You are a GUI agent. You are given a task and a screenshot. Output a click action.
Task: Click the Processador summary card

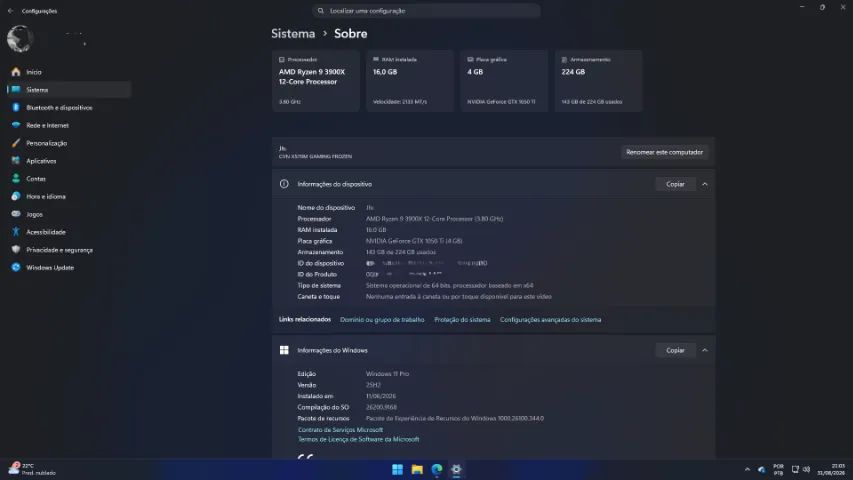tap(316, 81)
